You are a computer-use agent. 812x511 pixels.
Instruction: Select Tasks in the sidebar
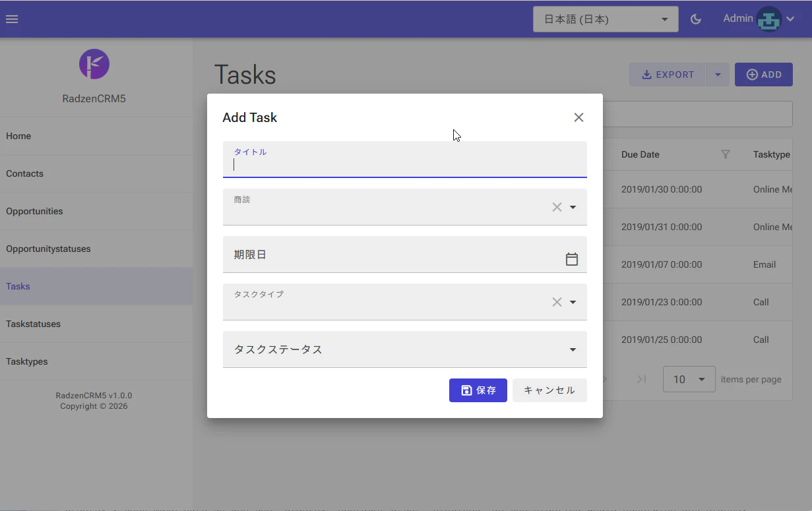96,286
